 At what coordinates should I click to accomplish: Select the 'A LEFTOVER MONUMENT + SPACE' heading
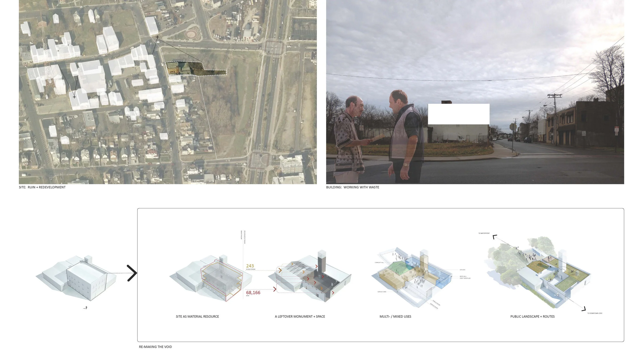point(300,316)
